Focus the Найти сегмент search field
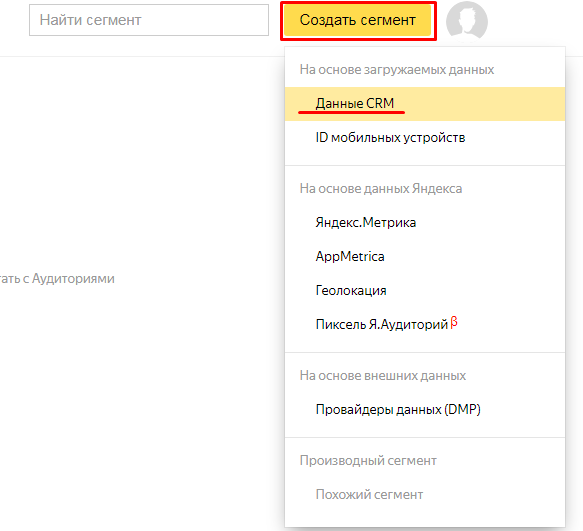This screenshot has width=583, height=531. 149,20
